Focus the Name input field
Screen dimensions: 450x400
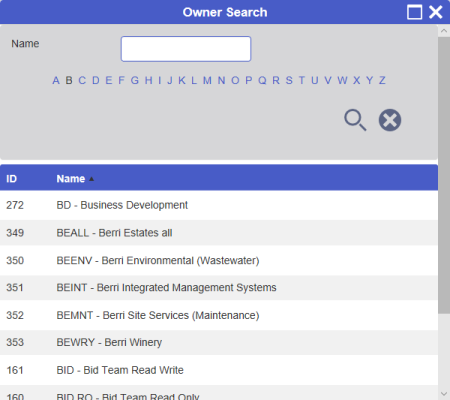click(186, 49)
